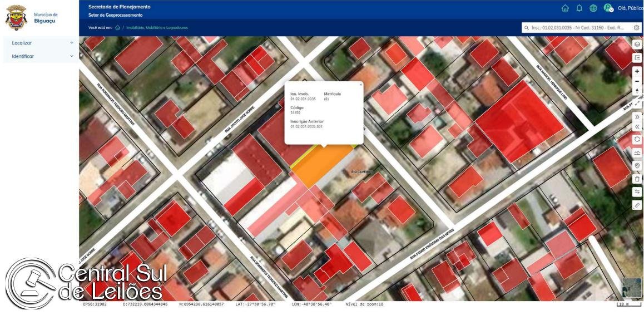Image resolution: width=644 pixels, height=315 pixels.
Task: Click the breadcrumb home icon
Action: tap(117, 27)
